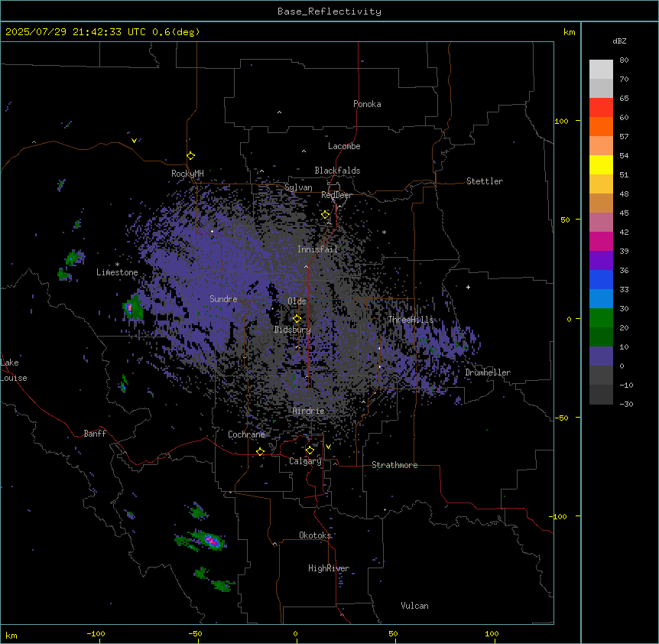Image resolution: width=659 pixels, height=644 pixels.
Task: Pick the purple 36-39 dBZ legend swatch
Action: click(x=601, y=261)
